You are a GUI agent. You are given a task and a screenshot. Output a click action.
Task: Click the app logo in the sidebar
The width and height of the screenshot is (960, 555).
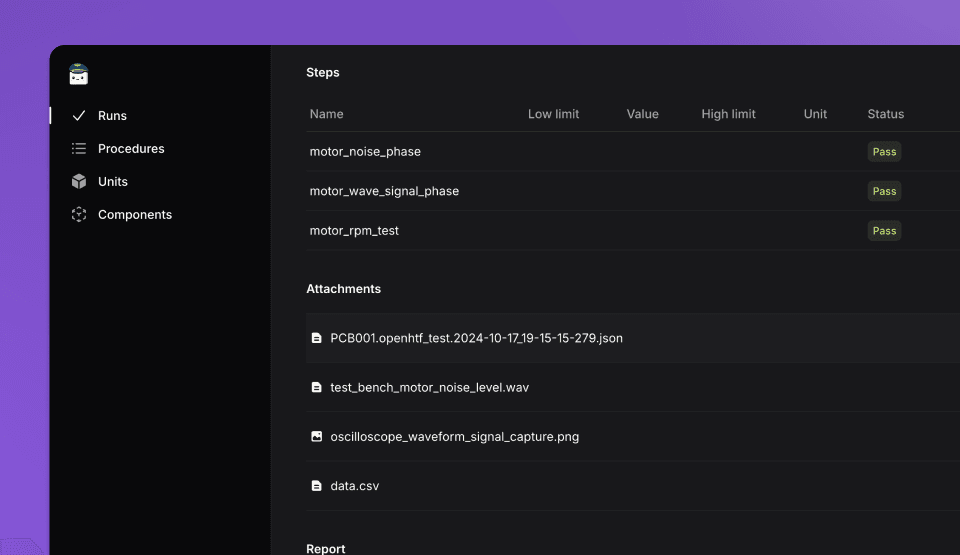(78, 74)
